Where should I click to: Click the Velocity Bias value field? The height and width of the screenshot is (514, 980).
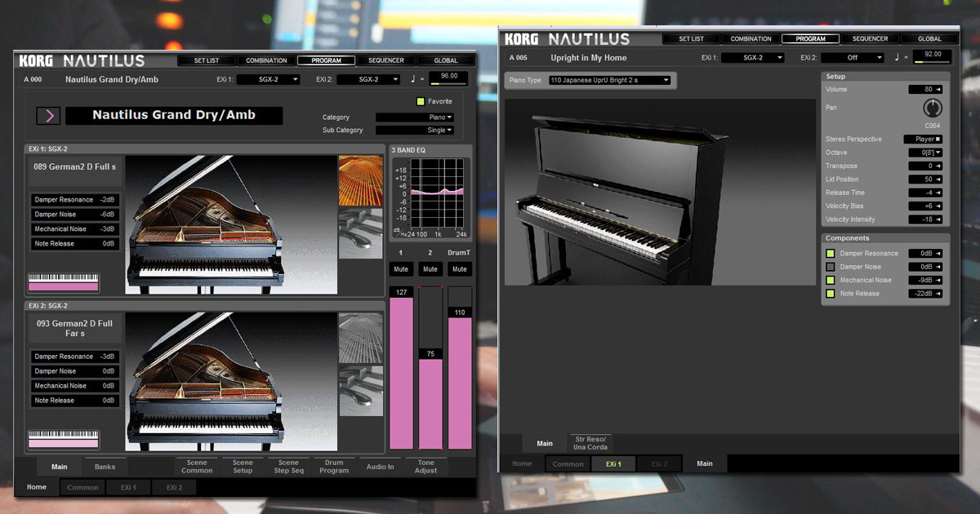[x=926, y=206]
